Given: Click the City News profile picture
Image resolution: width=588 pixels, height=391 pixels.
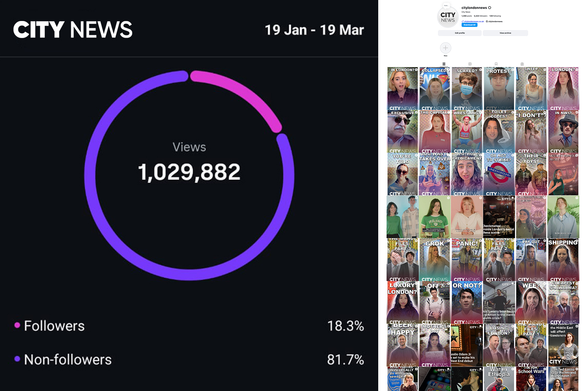Looking at the screenshot, I should 448,17.
